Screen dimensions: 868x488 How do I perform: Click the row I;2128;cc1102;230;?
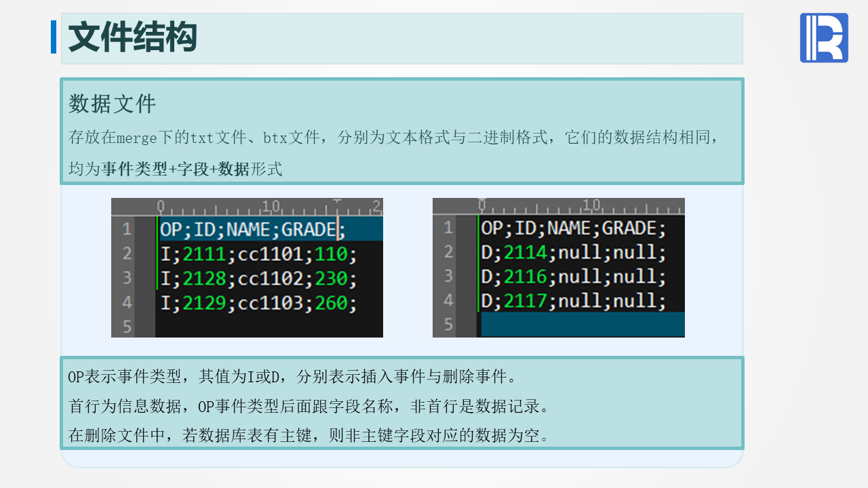[258, 279]
